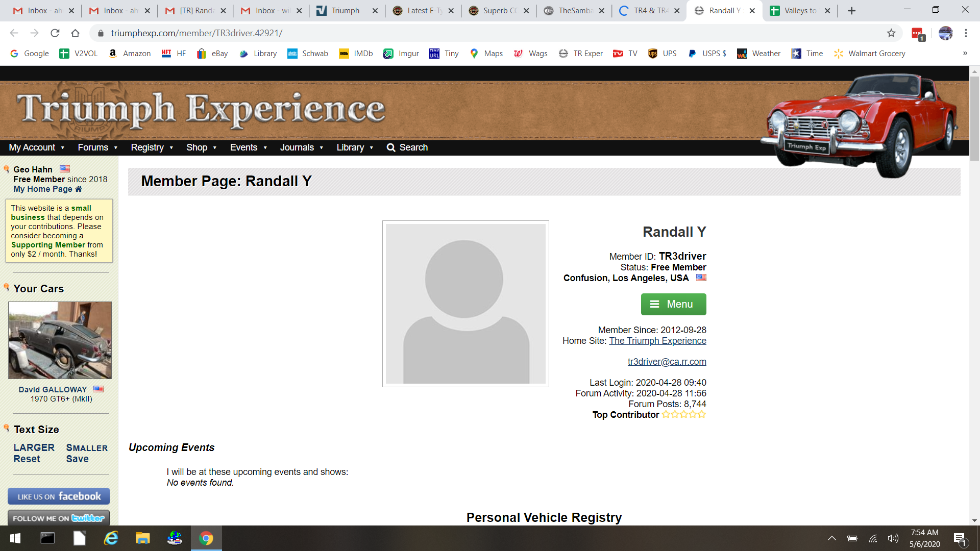Expand the Events menu
Viewport: 980px width, 551px height.
249,147
